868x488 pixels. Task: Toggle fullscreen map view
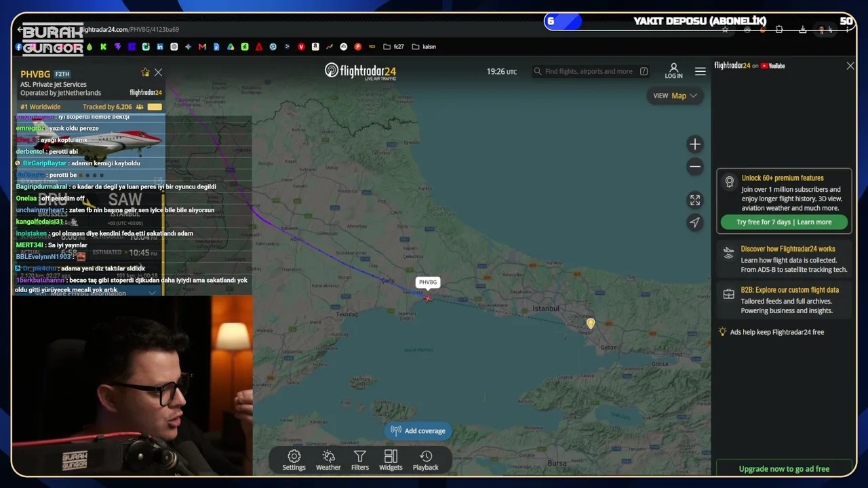coord(695,200)
